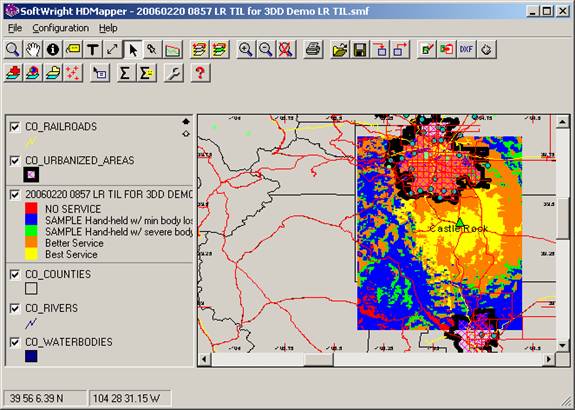Click the floppy disk save icon

(x=360, y=50)
